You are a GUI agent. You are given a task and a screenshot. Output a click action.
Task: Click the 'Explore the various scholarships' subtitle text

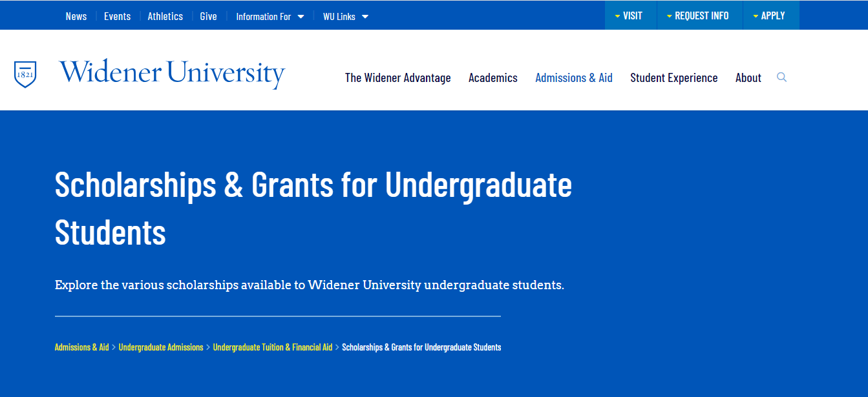310,285
